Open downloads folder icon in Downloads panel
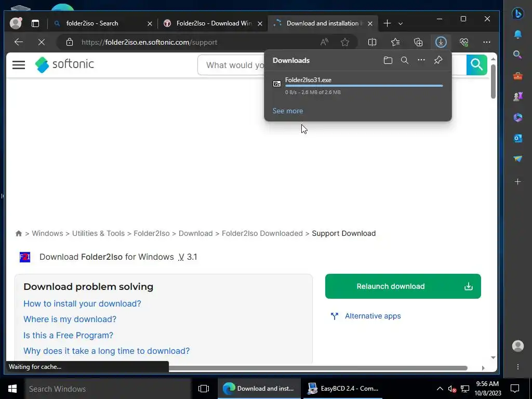 388,60
